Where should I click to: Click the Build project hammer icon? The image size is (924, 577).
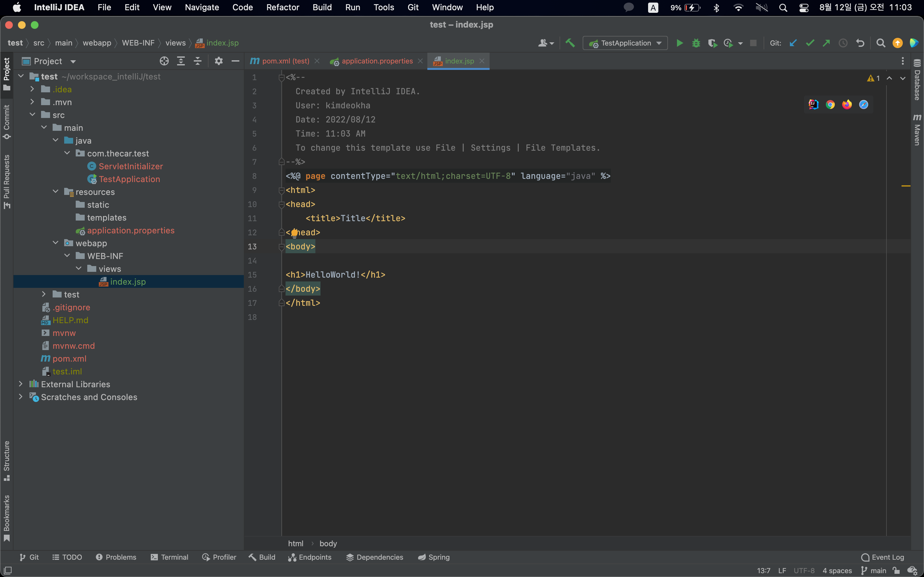pyautogui.click(x=570, y=43)
